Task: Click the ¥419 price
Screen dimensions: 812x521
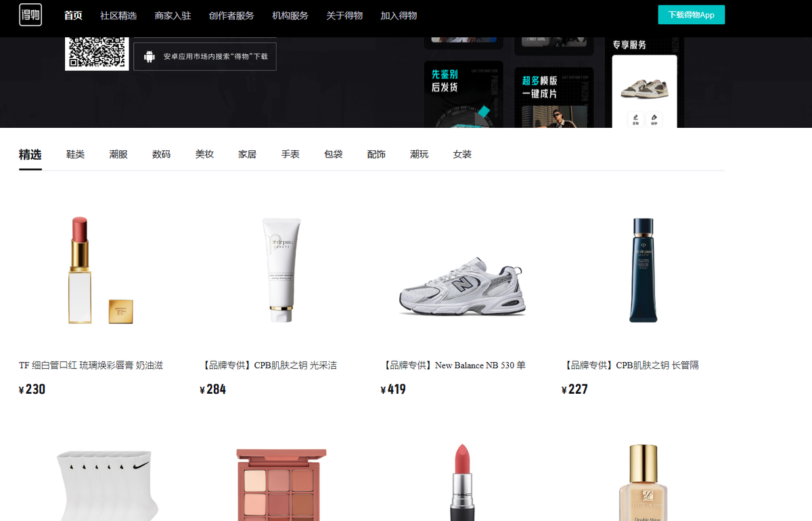Action: tap(394, 389)
